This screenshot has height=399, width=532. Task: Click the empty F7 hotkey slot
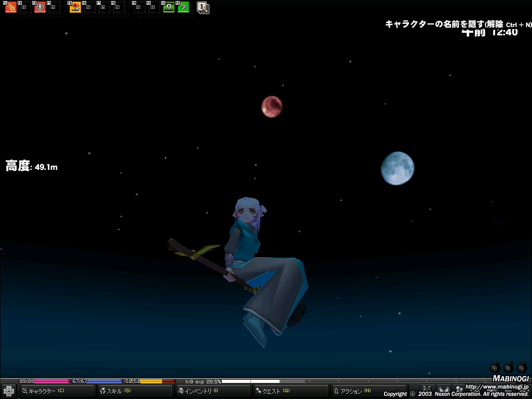pos(104,7)
